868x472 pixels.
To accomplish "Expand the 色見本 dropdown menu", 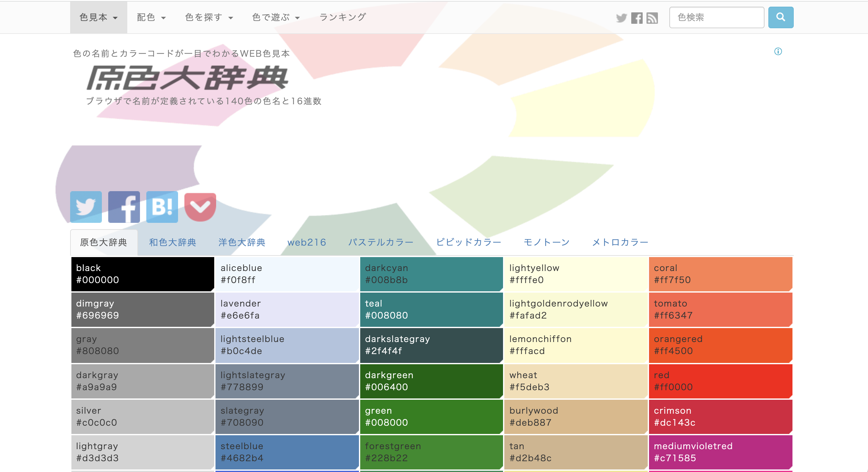I will click(98, 17).
